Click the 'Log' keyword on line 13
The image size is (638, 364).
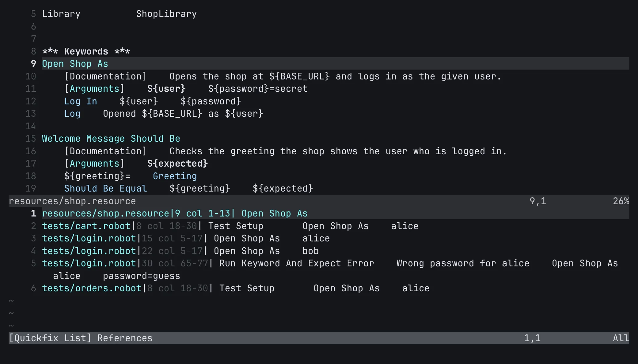pos(72,114)
